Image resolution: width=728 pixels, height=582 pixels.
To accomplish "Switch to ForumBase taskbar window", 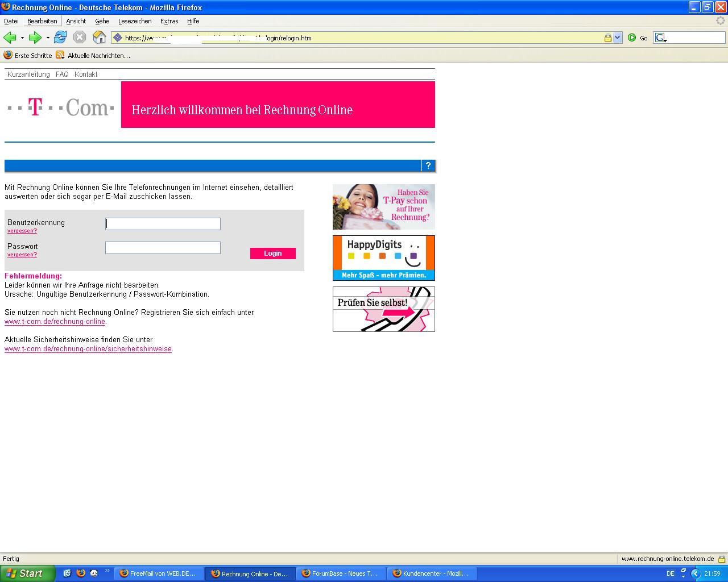I will click(x=341, y=573).
